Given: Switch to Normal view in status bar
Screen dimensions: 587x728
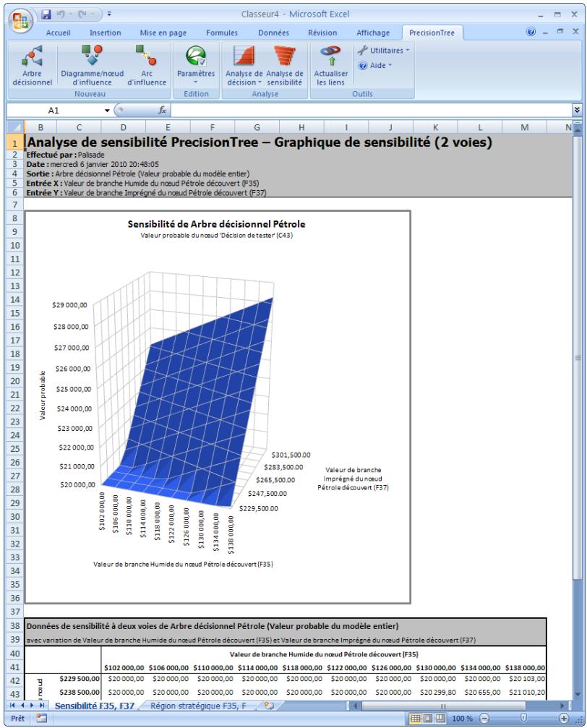Looking at the screenshot, I should 416,717.
